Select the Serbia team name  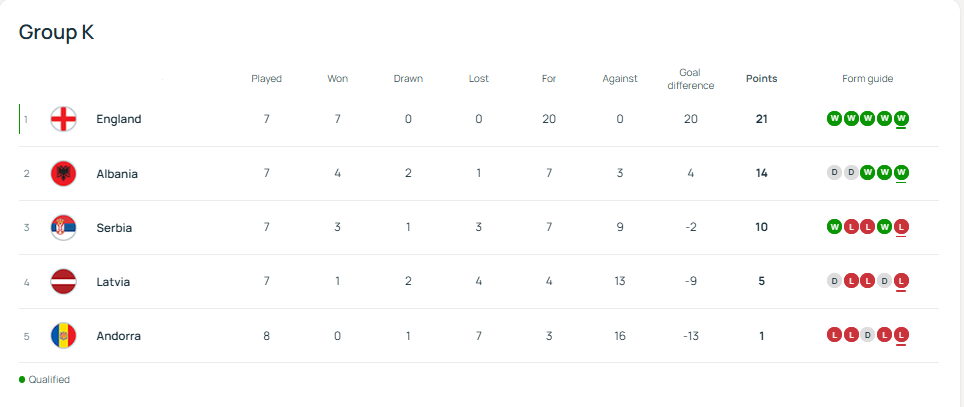pyautogui.click(x=114, y=227)
